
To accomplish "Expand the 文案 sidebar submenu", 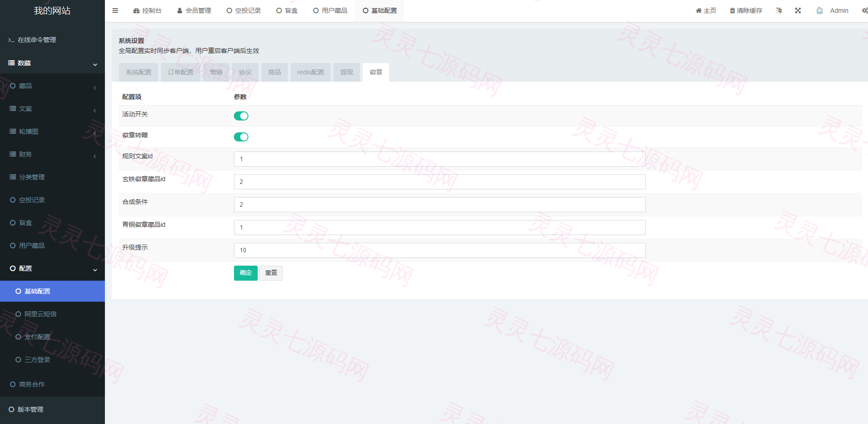I will pos(52,109).
